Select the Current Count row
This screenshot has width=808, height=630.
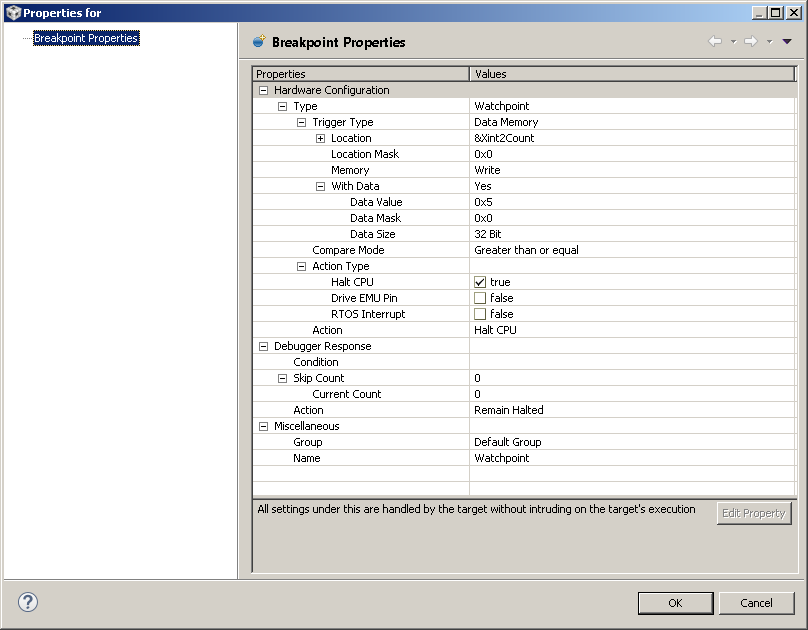[524, 394]
